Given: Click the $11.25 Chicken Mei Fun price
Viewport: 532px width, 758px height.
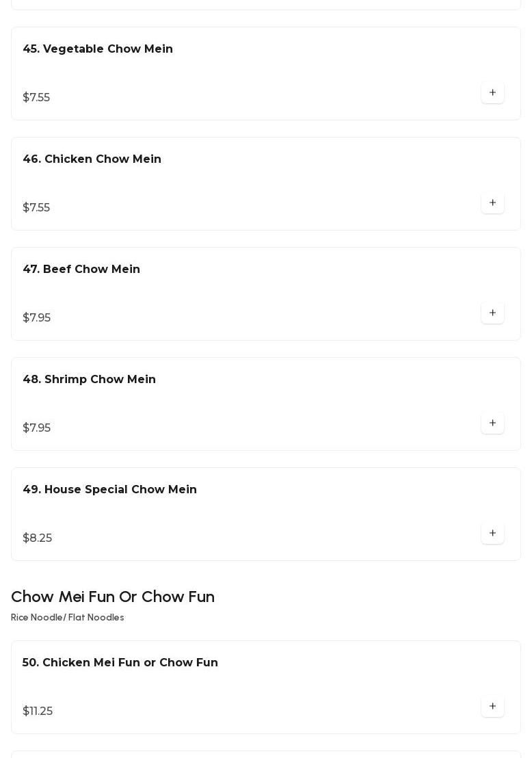Looking at the screenshot, I should click(x=38, y=711).
